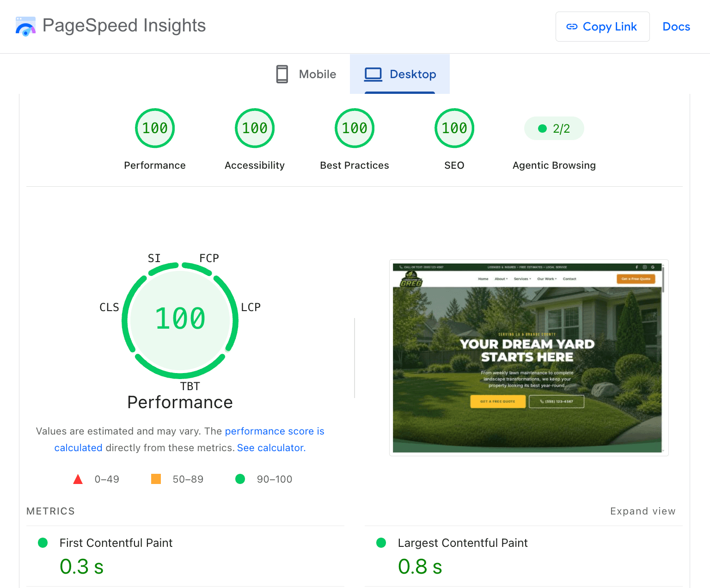710x588 pixels.
Task: Click the Performance 100 score gauge at top
Action: click(x=155, y=128)
